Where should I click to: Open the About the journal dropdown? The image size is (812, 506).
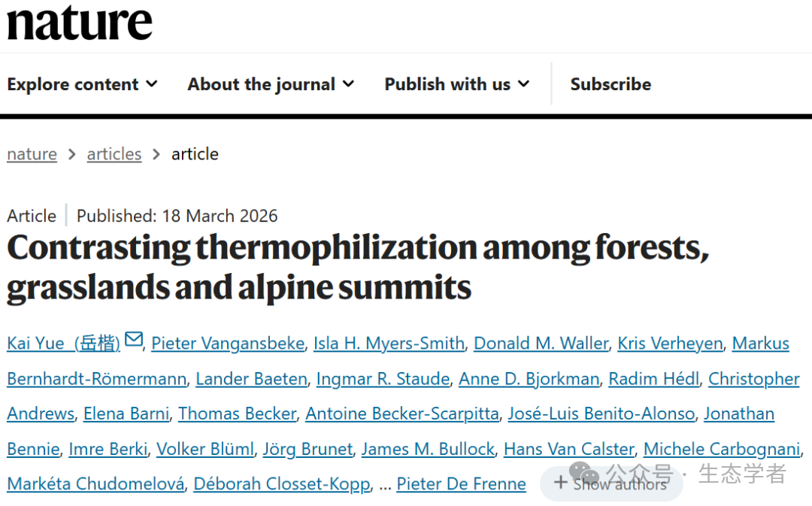271,84
